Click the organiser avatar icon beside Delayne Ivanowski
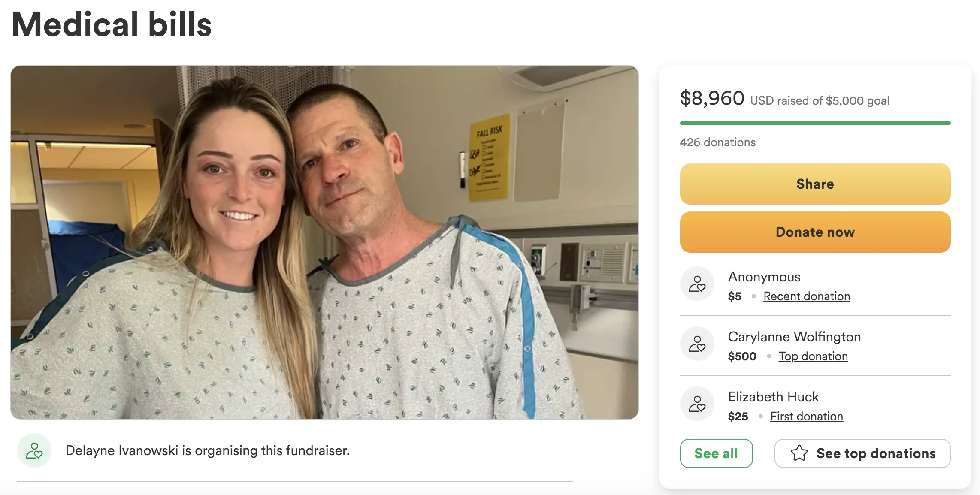 34,450
